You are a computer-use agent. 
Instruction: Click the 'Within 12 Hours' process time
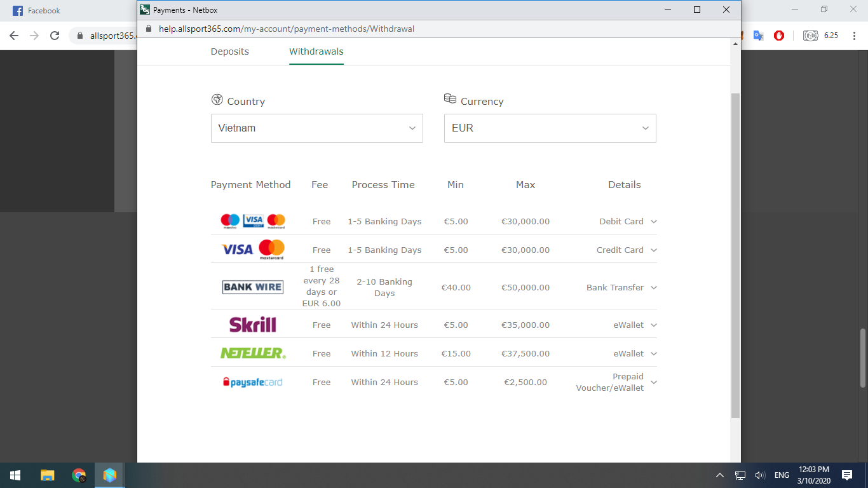point(384,354)
